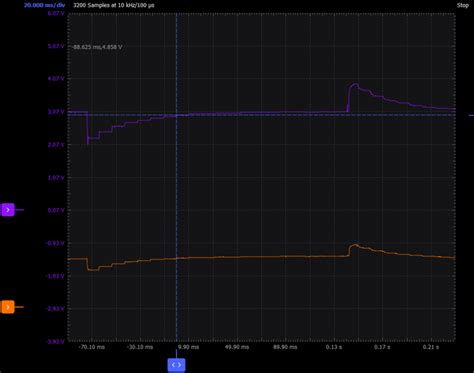The width and height of the screenshot is (474, 373).
Task: Click the Stop status label
Action: click(463, 5)
